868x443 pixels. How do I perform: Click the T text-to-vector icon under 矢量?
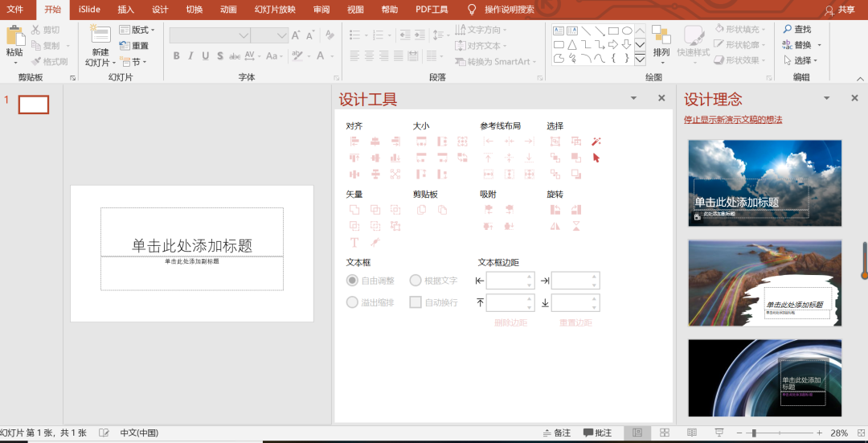click(x=354, y=243)
